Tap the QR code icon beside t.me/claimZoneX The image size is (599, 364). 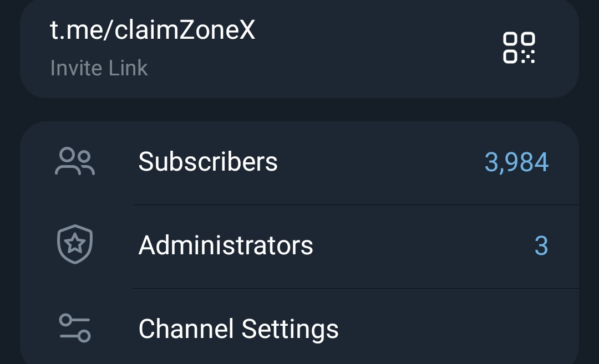click(519, 48)
